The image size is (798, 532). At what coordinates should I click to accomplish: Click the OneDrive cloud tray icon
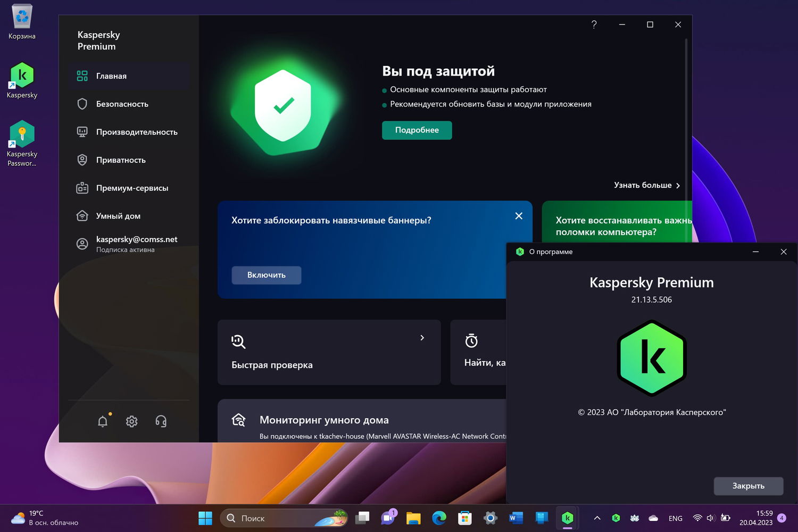pyautogui.click(x=653, y=518)
